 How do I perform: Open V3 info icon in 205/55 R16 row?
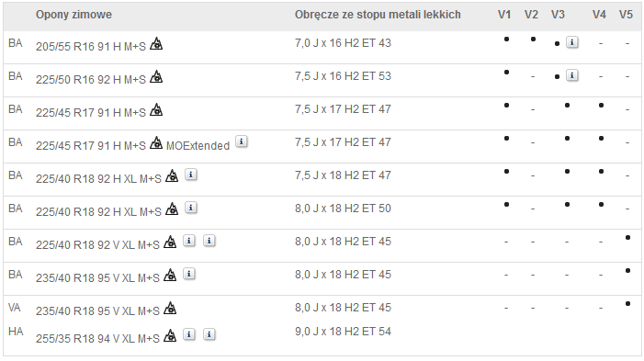[572, 42]
